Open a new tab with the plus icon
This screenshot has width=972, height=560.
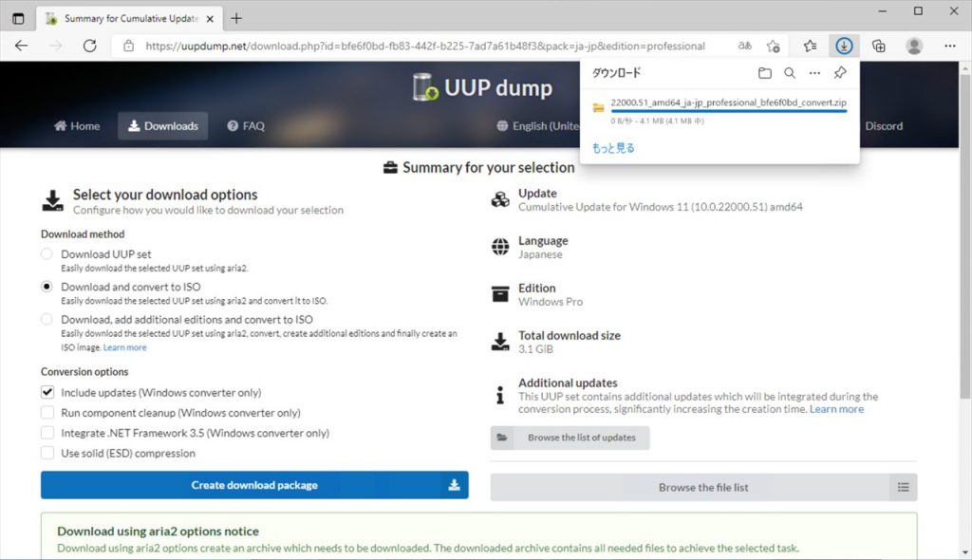tap(236, 19)
